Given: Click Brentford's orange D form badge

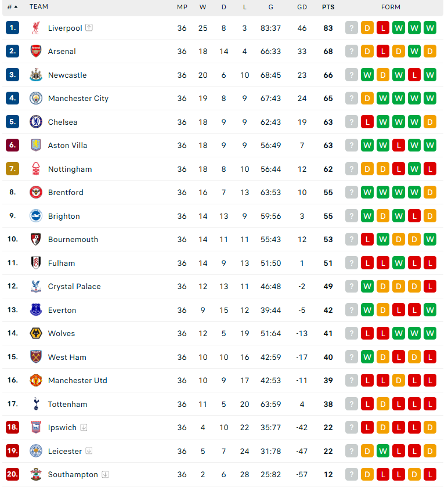Looking at the screenshot, I should (429, 192).
